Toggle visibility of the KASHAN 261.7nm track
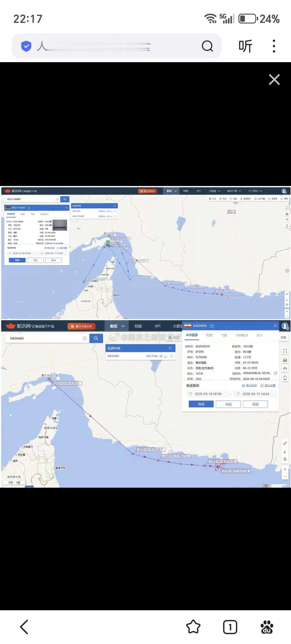Screen dimensions: 291x644 tap(161, 356)
